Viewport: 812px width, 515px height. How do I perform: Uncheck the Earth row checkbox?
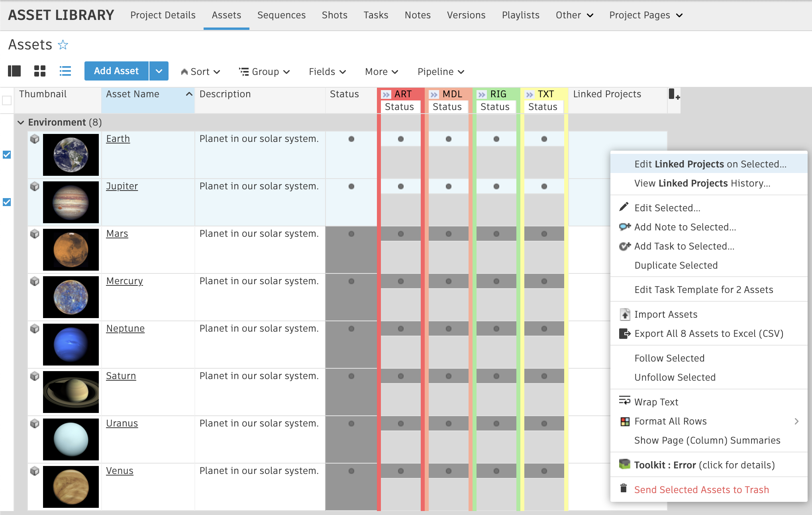coord(7,155)
